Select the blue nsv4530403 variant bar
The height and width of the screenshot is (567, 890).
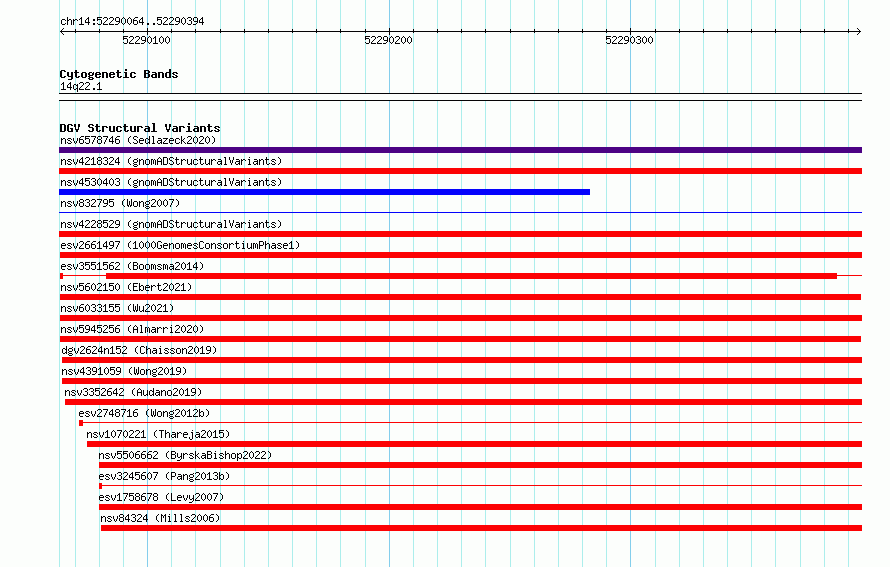coord(325,192)
